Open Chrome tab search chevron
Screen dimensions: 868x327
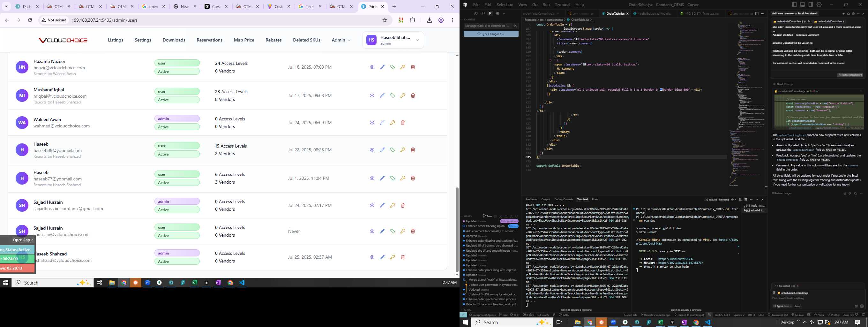pos(6,6)
